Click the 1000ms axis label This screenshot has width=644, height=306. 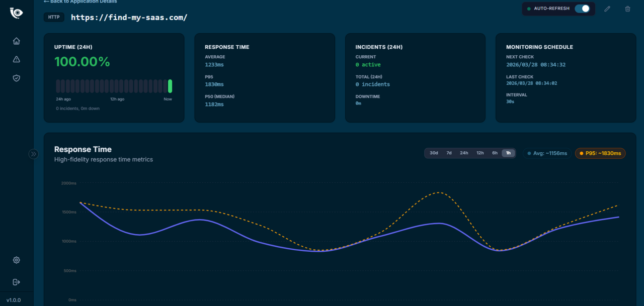[68, 241]
